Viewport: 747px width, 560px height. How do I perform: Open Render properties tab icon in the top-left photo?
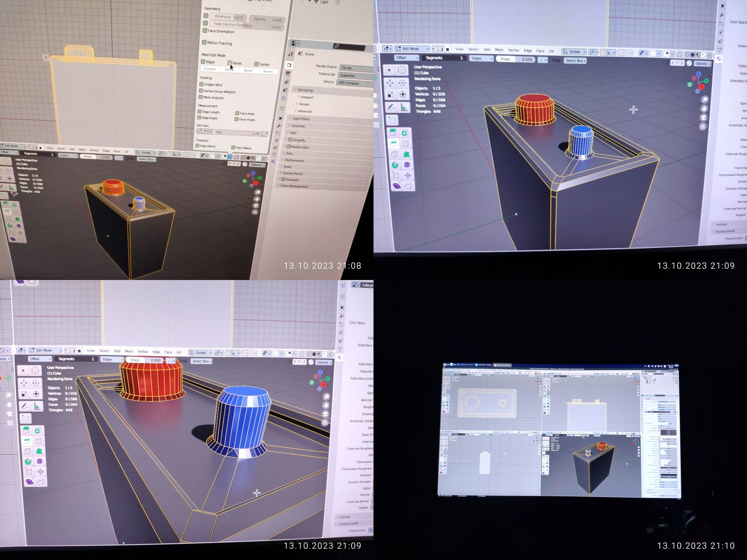[289, 65]
